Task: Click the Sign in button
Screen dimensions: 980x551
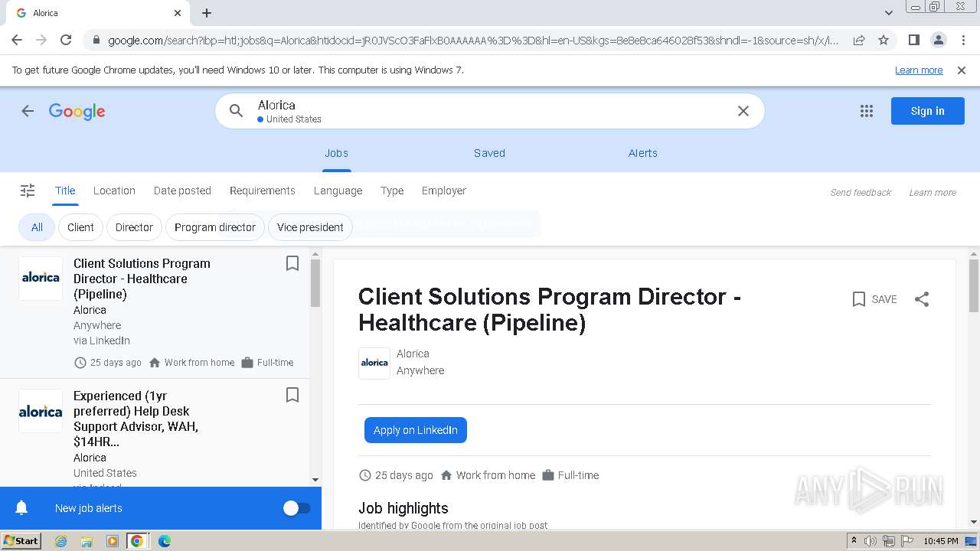Action: tap(927, 111)
